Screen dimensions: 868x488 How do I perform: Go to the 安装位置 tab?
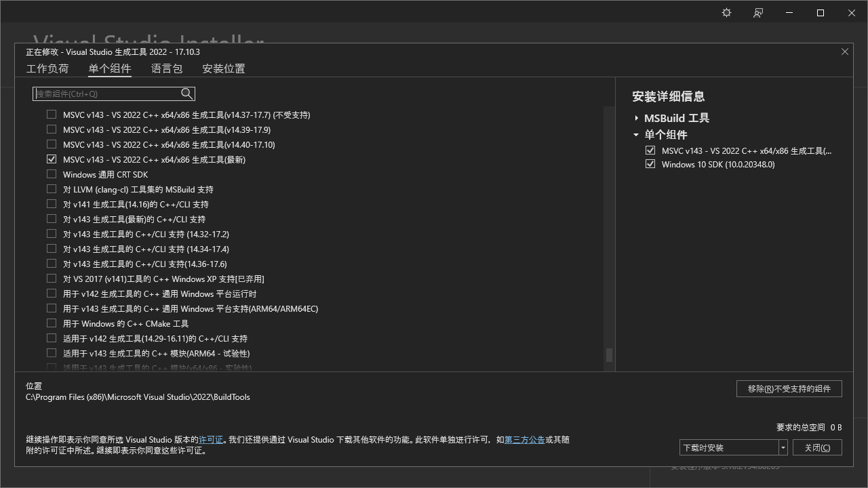coord(224,68)
